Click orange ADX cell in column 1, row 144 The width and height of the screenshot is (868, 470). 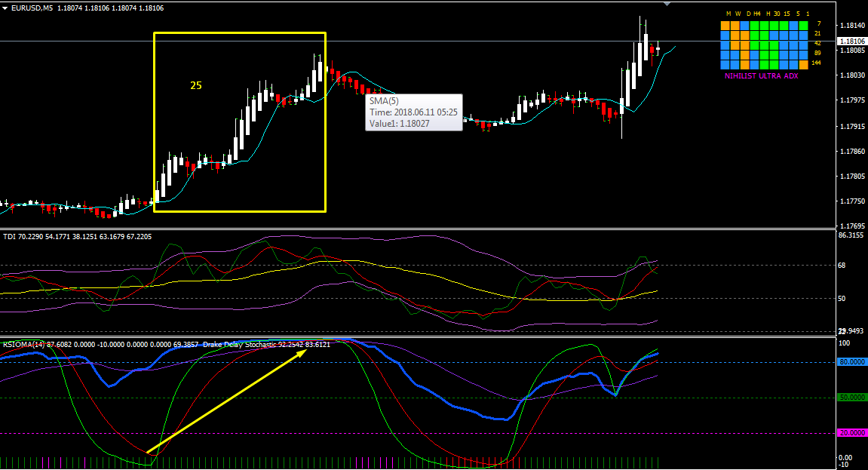click(x=803, y=65)
